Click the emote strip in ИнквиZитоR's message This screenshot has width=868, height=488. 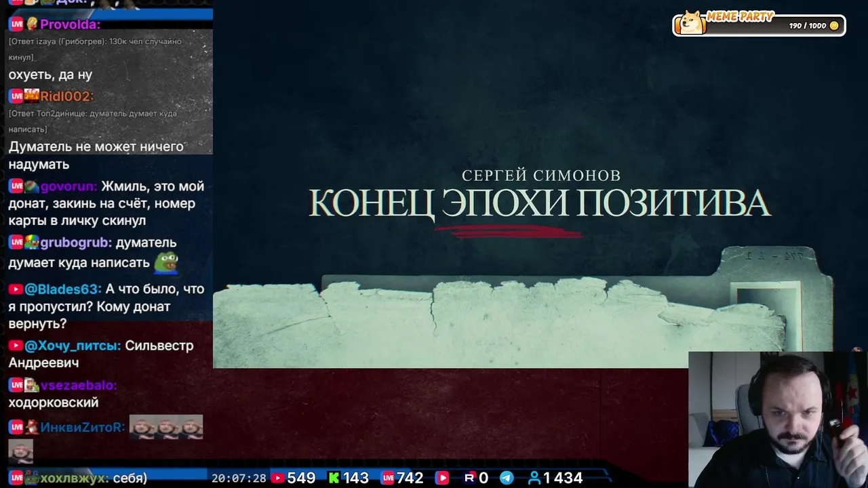(x=166, y=427)
